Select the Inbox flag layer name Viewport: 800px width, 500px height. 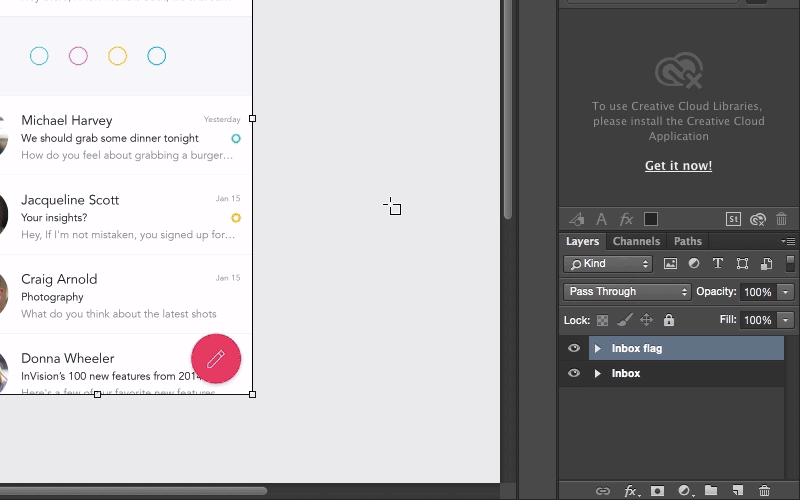pos(637,348)
